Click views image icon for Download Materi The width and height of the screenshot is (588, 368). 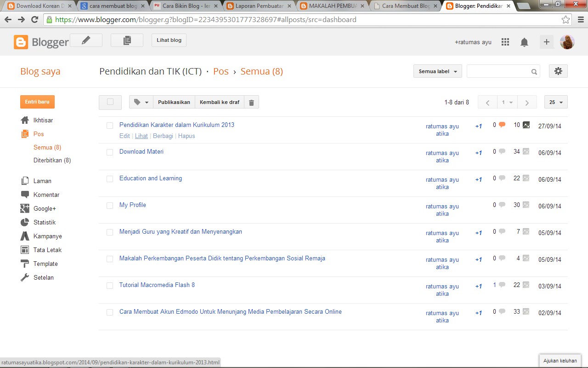(526, 151)
